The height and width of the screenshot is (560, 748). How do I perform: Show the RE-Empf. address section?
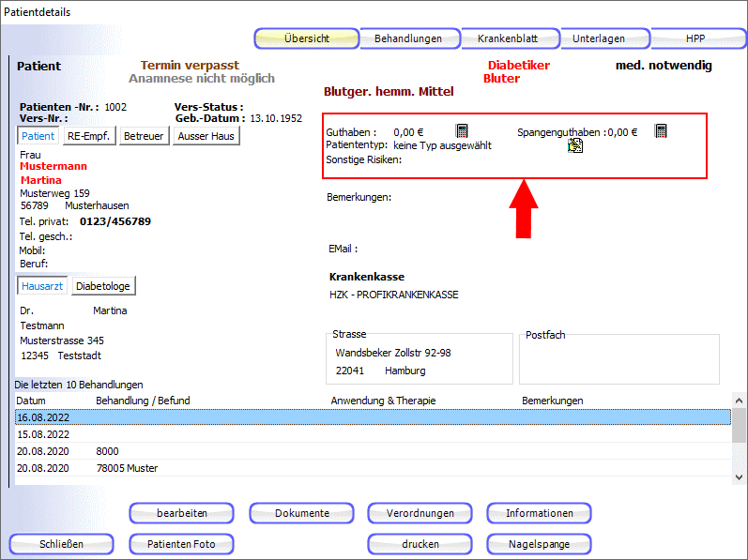(89, 136)
